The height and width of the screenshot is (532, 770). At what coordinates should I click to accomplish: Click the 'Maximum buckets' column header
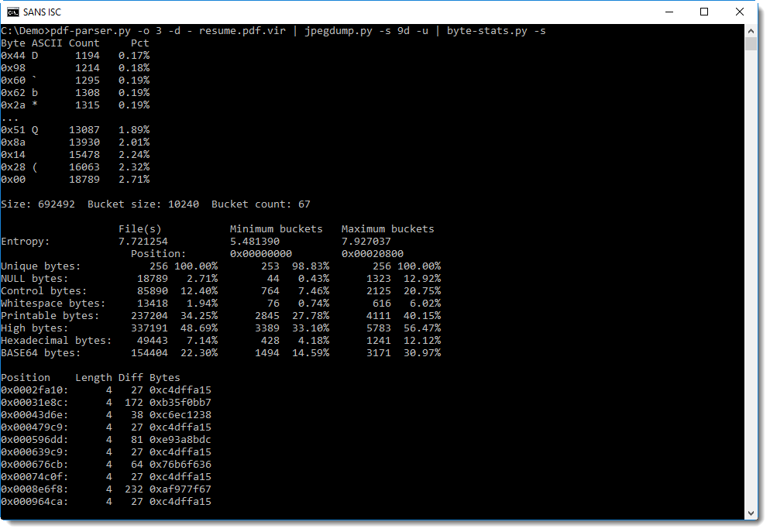click(387, 228)
